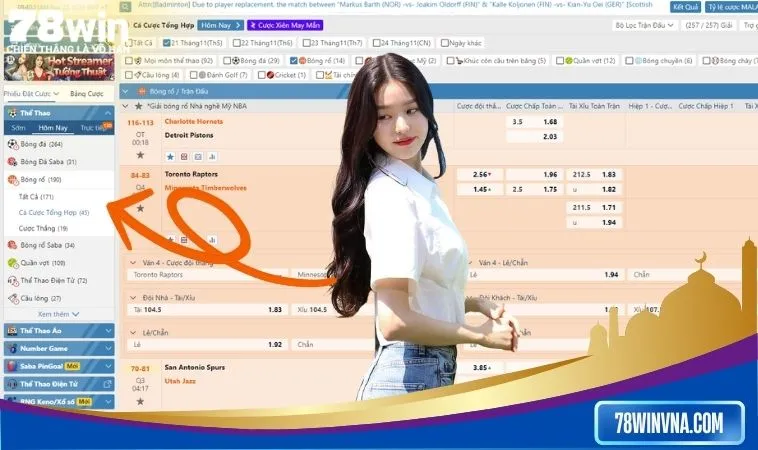This screenshot has width=758, height=450.
Task: Click the football icon beside Bóng đá (264)
Action: [x=13, y=144]
